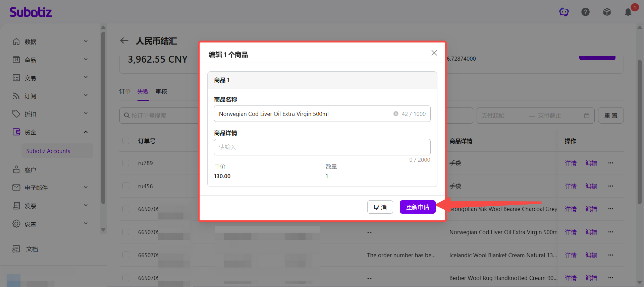The image size is (644, 287).
Task: Open 详情 for order ru789
Action: [x=571, y=163]
